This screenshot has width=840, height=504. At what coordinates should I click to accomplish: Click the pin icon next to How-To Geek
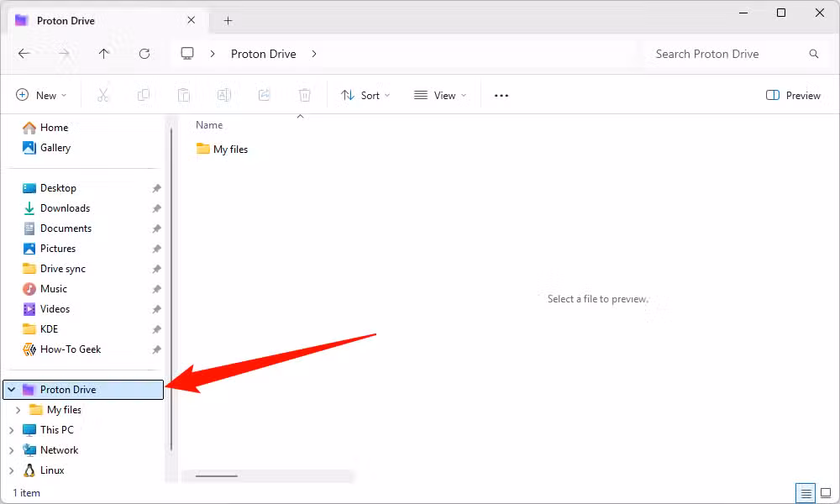[x=156, y=349]
